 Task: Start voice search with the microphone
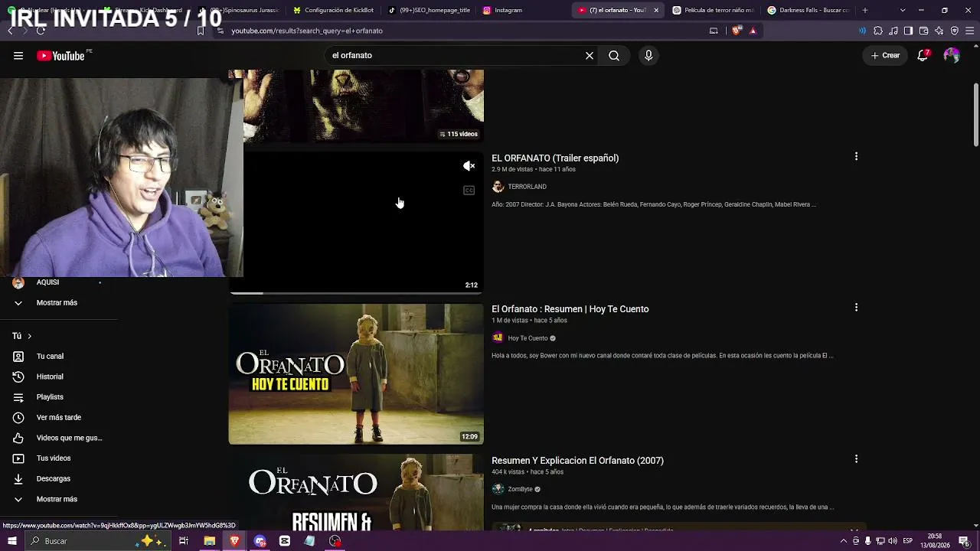648,56
